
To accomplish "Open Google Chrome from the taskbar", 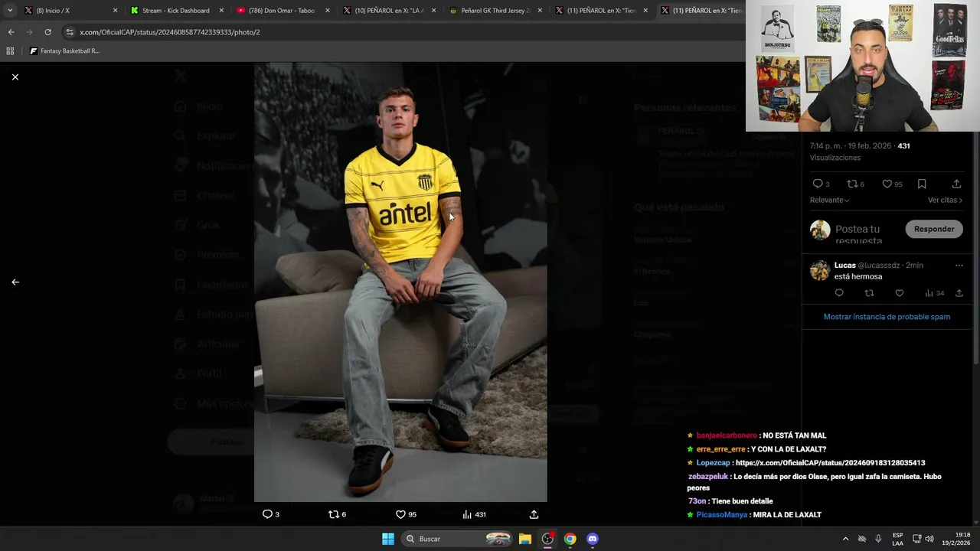I will tap(570, 539).
